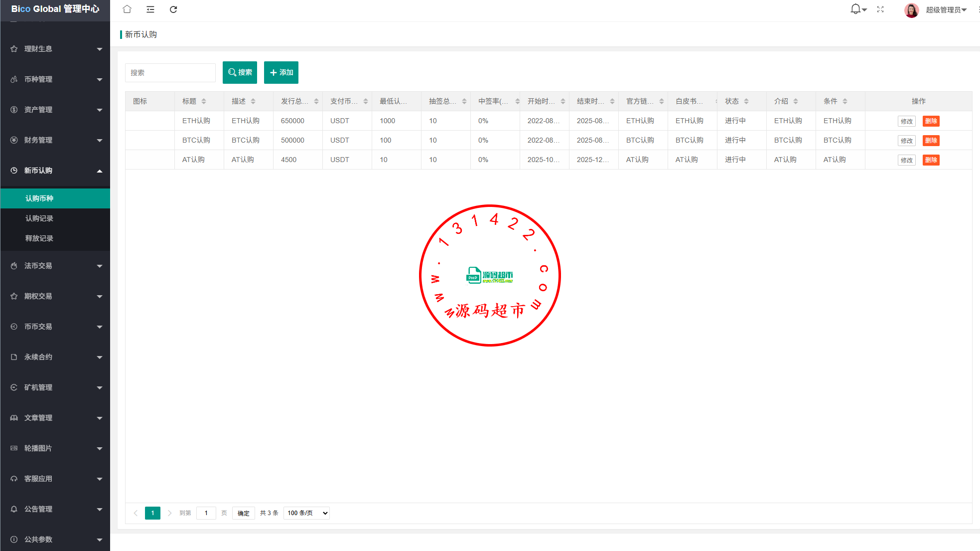Toggle the sidebar collapse icon
Screen dimensions: 980x551
(150, 9)
